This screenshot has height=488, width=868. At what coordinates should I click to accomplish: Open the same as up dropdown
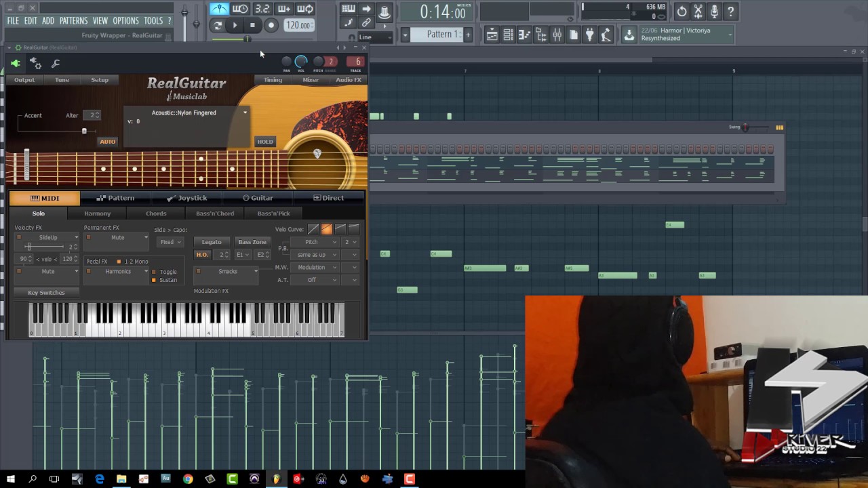(x=315, y=255)
